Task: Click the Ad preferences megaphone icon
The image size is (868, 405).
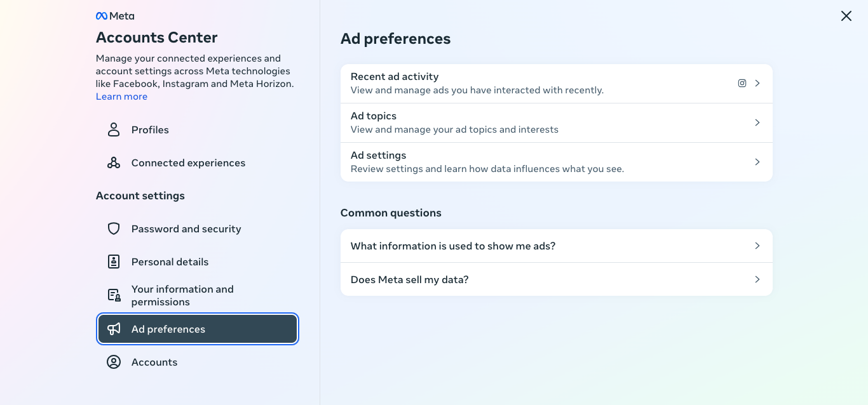Action: pyautogui.click(x=114, y=329)
